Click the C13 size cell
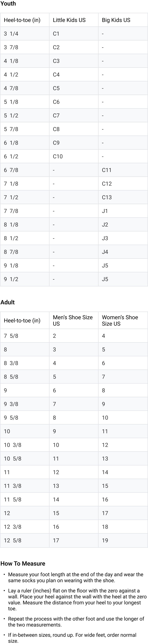Screen dimensions: 148x644 tap(106, 198)
